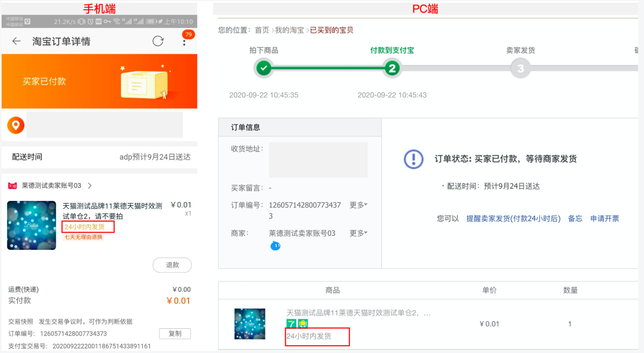
Task: Tap the mobile product title 天猫测试品牌11莱德天猫时效测试
Action: point(112,211)
